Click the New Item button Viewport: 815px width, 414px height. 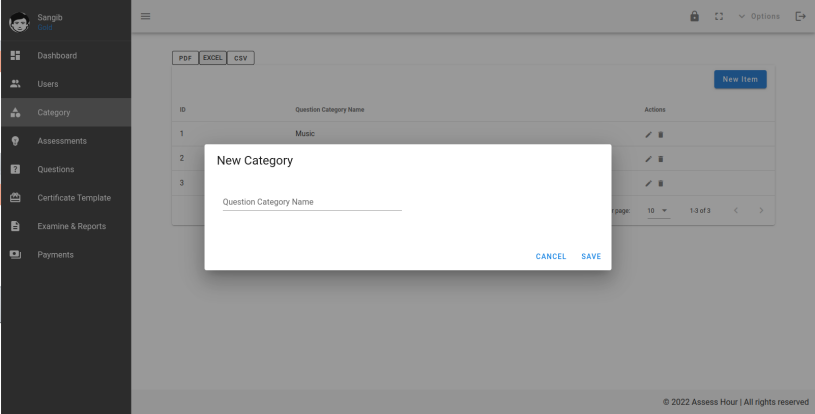tap(740, 80)
